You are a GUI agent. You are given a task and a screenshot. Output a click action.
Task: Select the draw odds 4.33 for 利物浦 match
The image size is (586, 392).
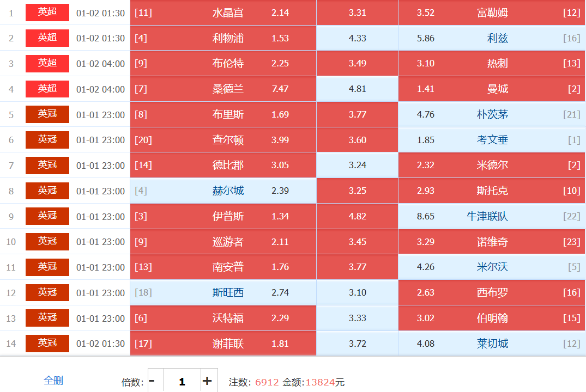357,38
